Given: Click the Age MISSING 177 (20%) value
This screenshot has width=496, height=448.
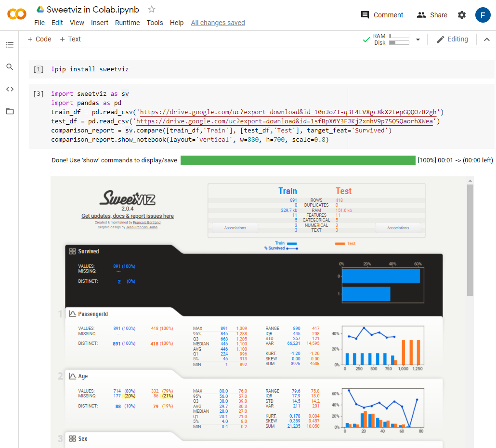Looking at the screenshot, I should click(x=125, y=396).
